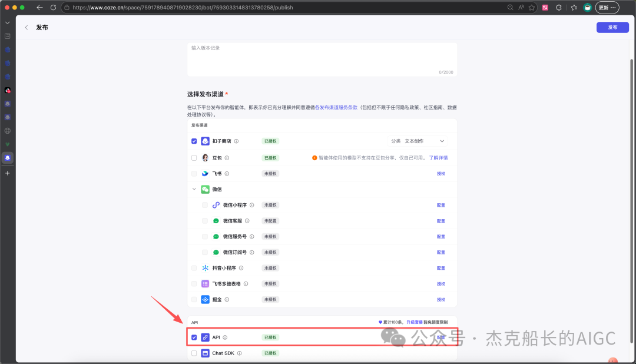Click the 豆包 avatar icon
The width and height of the screenshot is (636, 364).
(206, 157)
